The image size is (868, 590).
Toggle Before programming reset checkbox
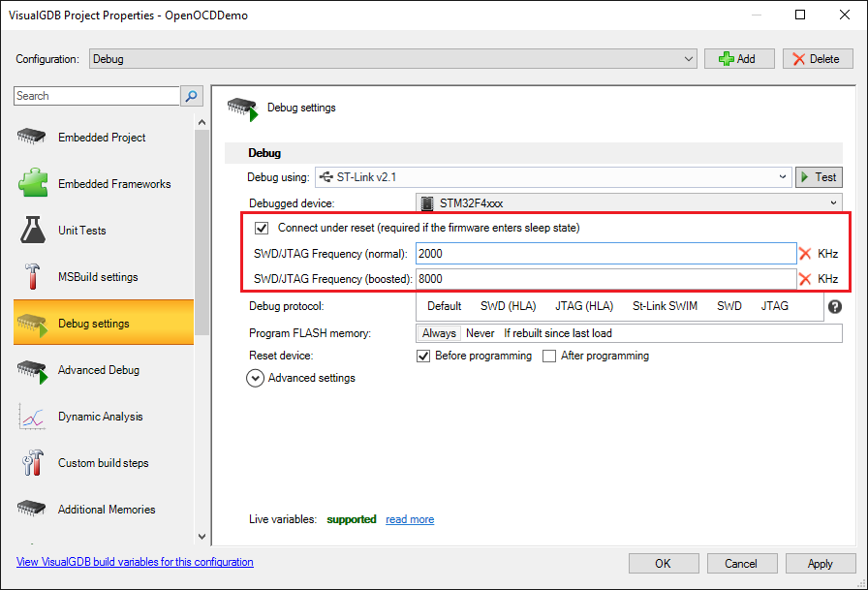(x=423, y=356)
